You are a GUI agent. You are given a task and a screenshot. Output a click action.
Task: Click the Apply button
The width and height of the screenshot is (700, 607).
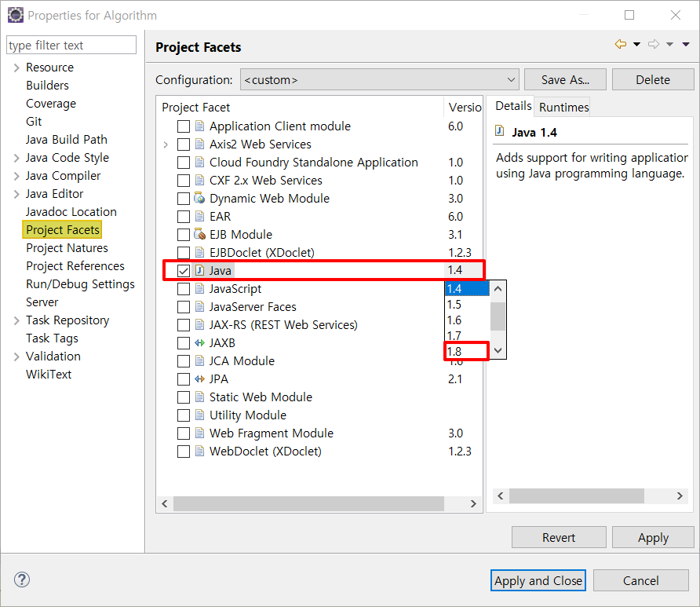coord(653,537)
